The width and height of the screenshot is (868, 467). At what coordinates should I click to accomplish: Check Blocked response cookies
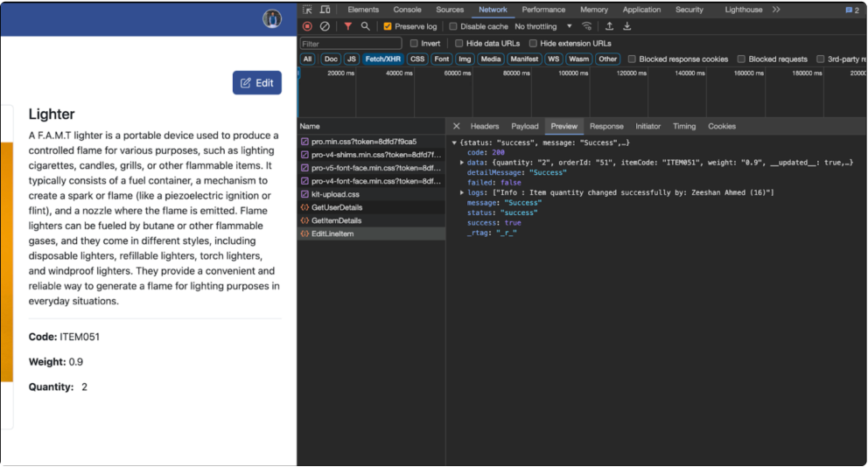(x=632, y=59)
